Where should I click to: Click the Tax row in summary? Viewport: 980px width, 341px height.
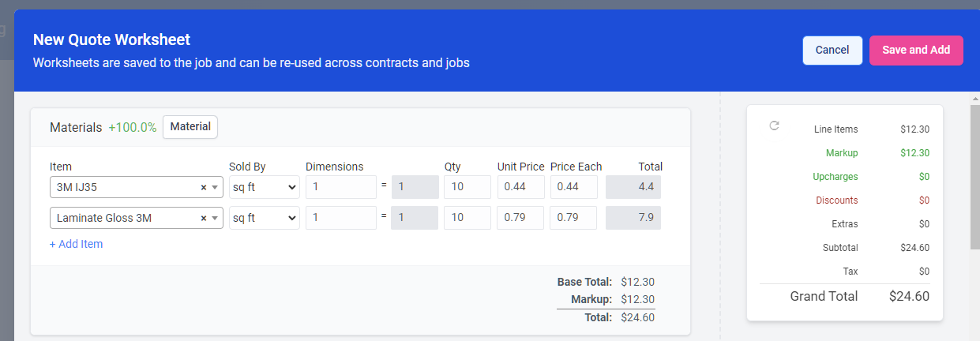pos(844,272)
